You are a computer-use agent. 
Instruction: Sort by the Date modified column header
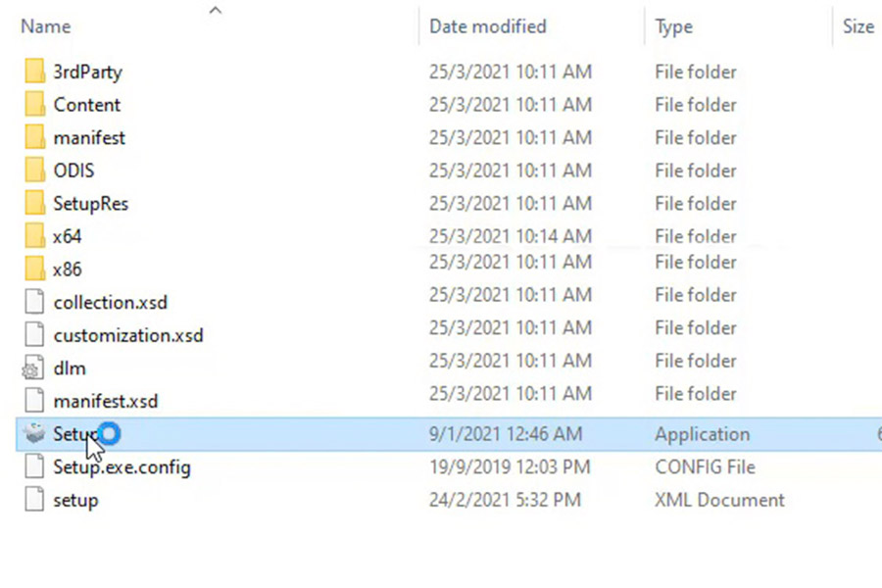[x=488, y=26]
